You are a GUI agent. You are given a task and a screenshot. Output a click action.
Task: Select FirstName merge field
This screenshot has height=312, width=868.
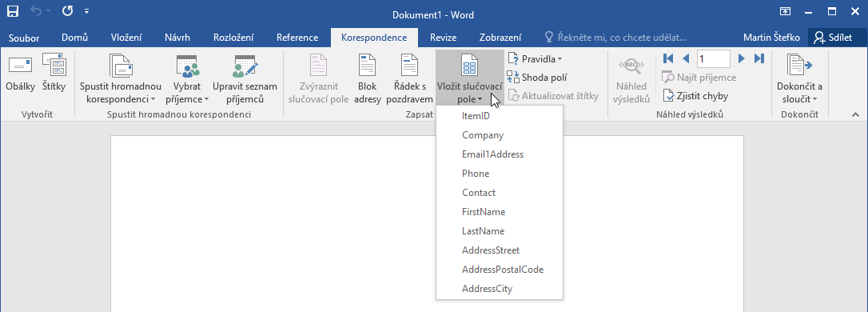tap(500, 212)
